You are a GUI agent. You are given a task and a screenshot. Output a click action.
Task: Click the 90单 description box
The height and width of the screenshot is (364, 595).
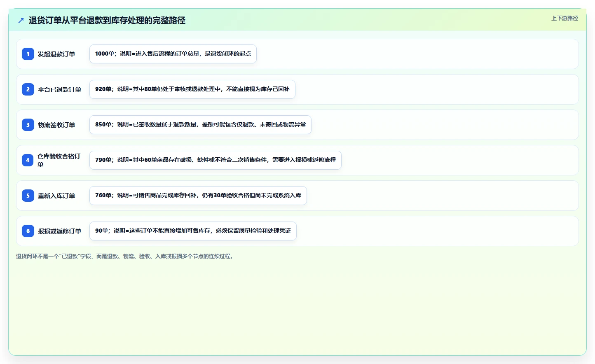coord(193,231)
